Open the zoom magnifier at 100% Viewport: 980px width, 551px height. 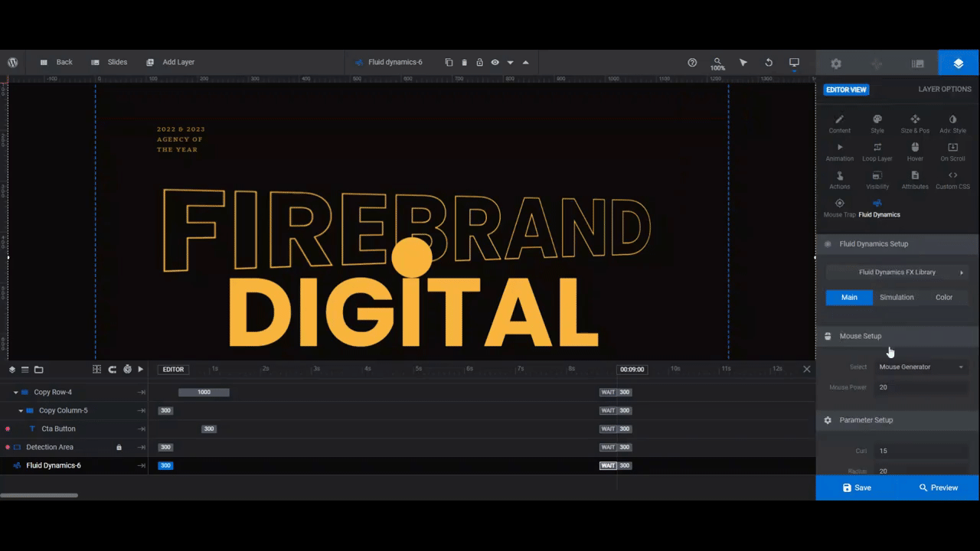[717, 64]
